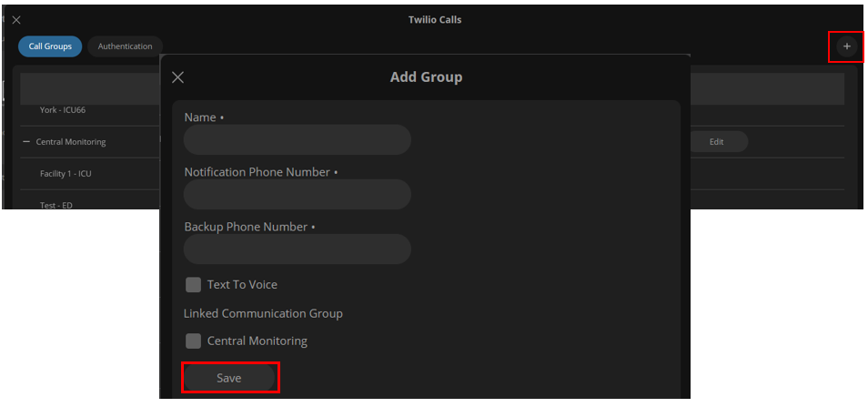Select the Facility 1 - ICU row
The height and width of the screenshot is (407, 868).
(x=66, y=174)
